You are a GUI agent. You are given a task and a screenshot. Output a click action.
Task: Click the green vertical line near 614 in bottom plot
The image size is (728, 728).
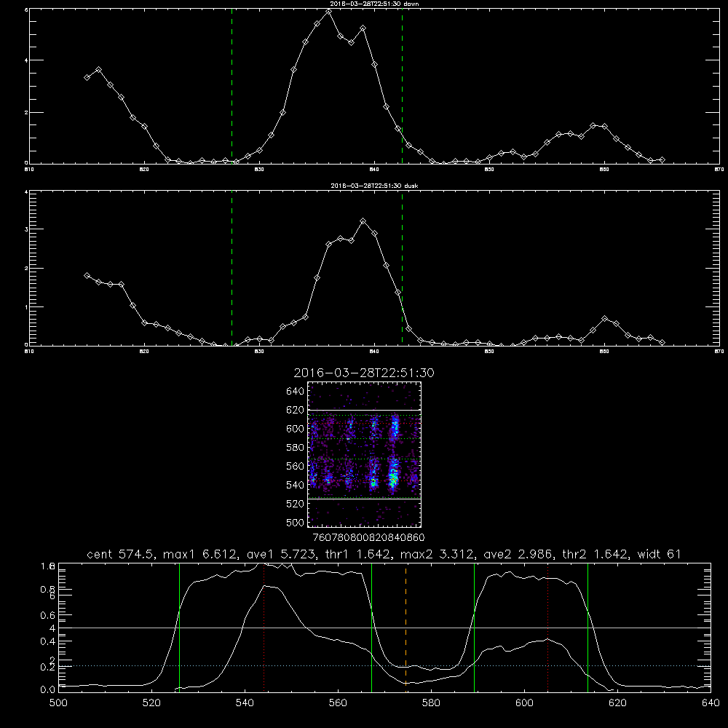click(587, 627)
